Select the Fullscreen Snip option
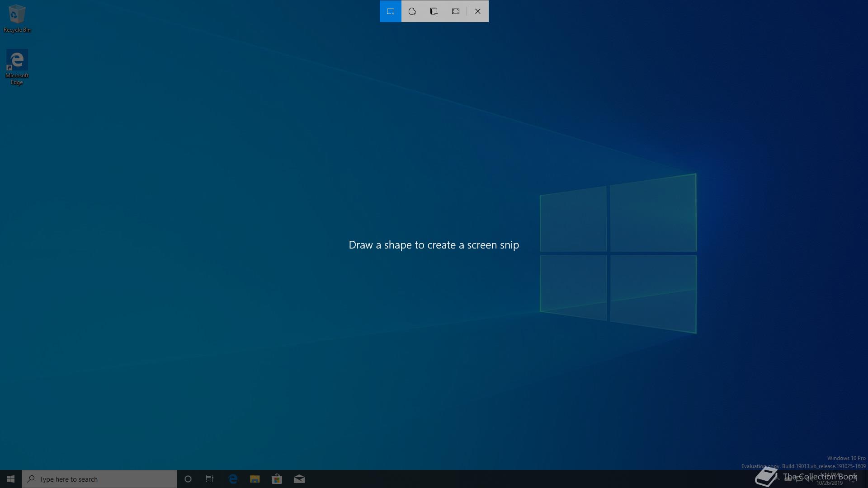 click(x=456, y=11)
